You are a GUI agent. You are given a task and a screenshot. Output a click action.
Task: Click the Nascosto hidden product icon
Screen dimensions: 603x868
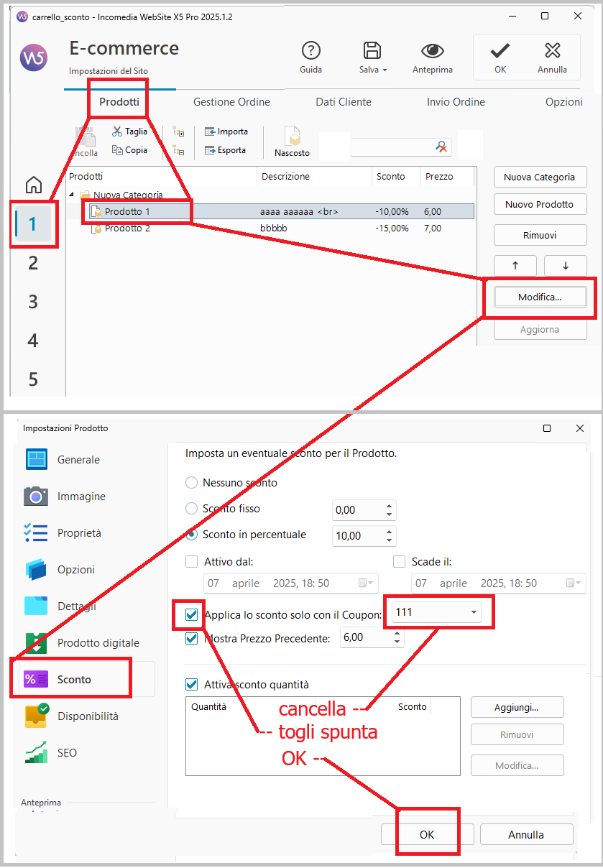292,137
